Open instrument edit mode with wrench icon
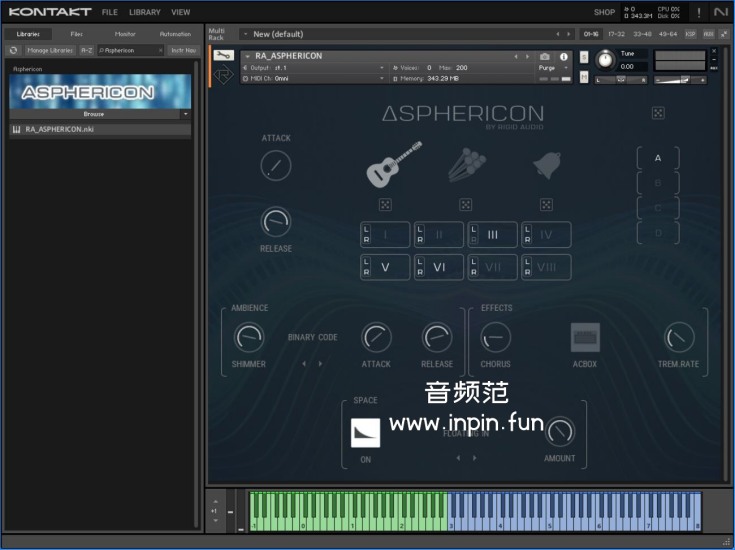Viewport: 735px width, 550px height. click(224, 56)
